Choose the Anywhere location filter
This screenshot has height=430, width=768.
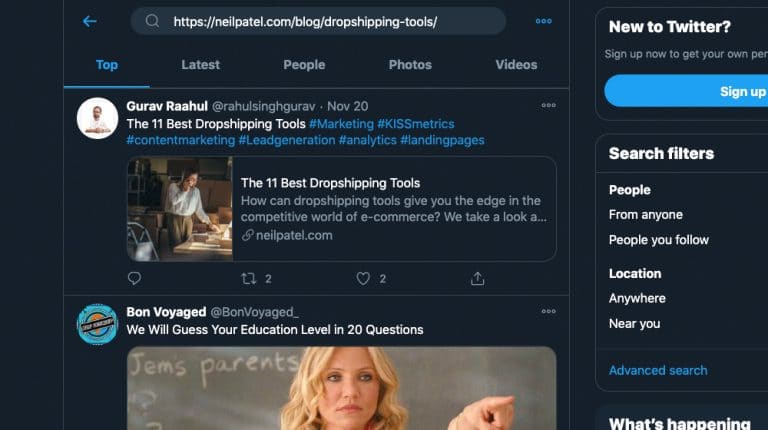[637, 298]
